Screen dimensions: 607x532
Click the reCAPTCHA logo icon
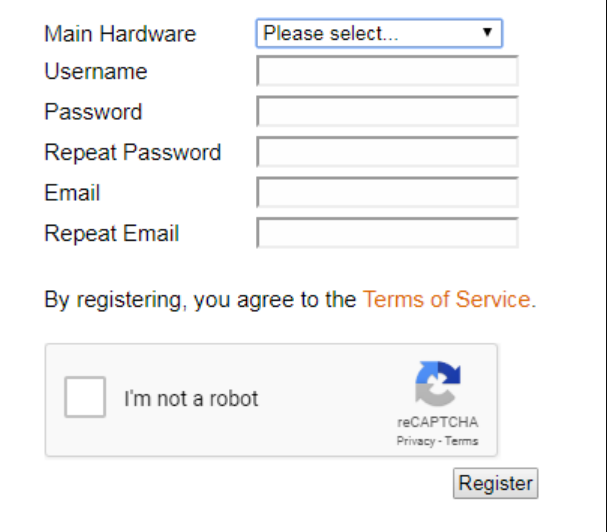click(438, 383)
